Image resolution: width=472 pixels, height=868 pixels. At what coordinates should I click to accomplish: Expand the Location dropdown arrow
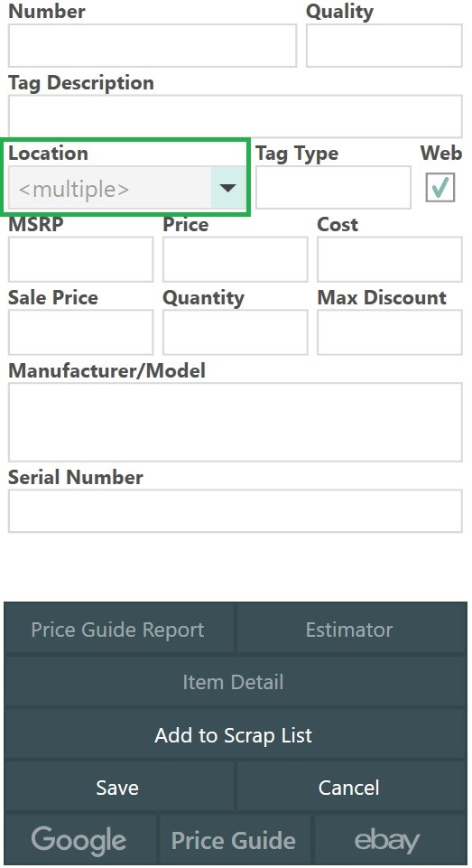(228, 188)
